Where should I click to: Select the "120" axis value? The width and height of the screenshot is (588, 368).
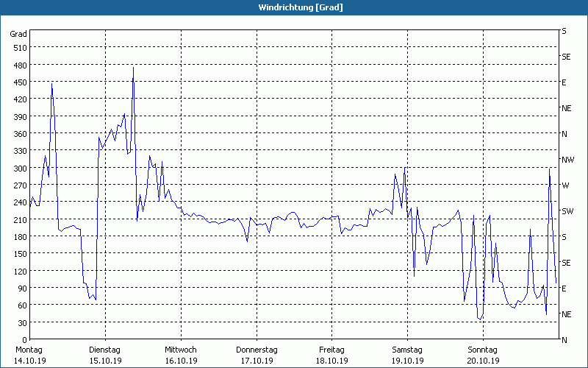click(20, 271)
